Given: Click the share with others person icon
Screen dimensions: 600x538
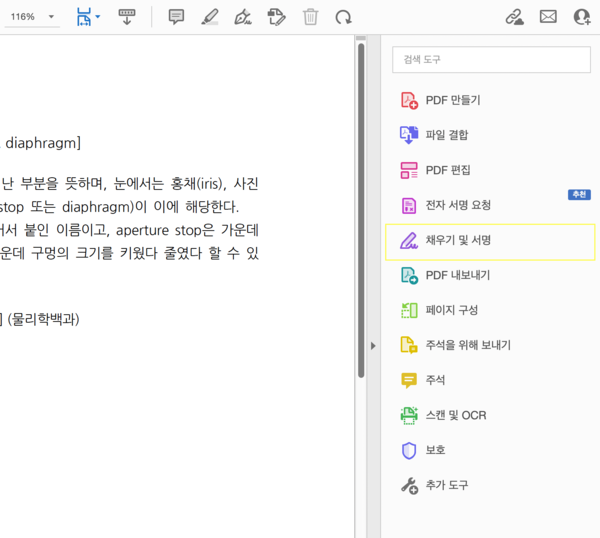Looking at the screenshot, I should pos(582,17).
